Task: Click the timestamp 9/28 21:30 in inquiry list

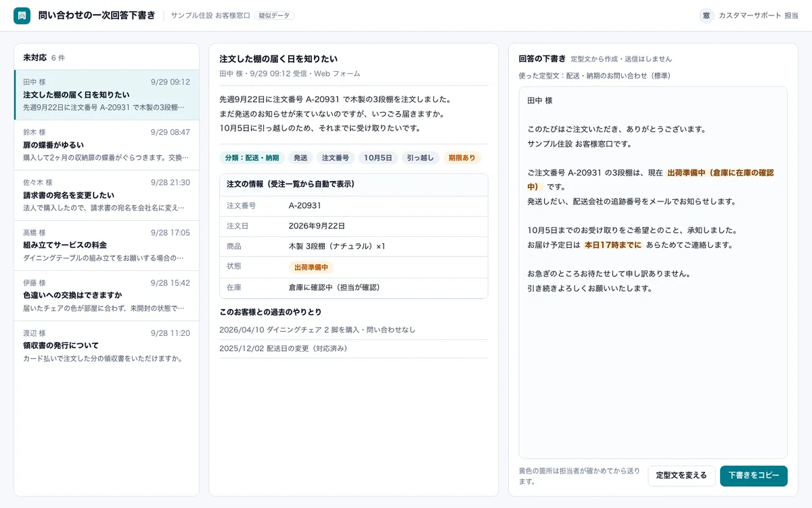Action: click(x=171, y=183)
